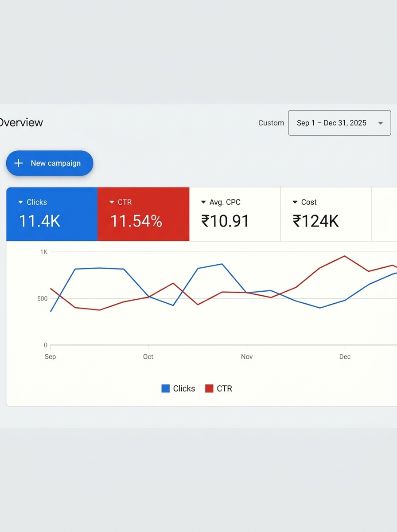The image size is (397, 532).
Task: Toggle the CTR series via legend text
Action: coord(224,389)
